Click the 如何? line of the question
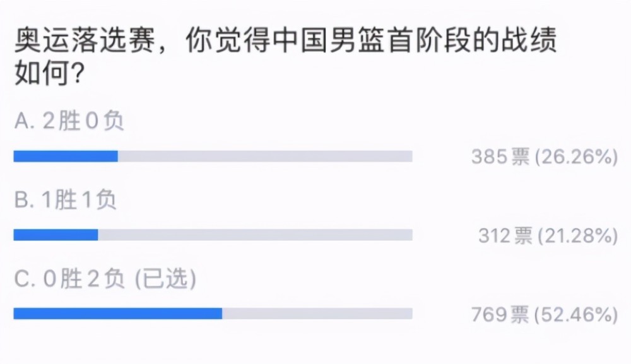The width and height of the screenshot is (631, 364). point(49,75)
